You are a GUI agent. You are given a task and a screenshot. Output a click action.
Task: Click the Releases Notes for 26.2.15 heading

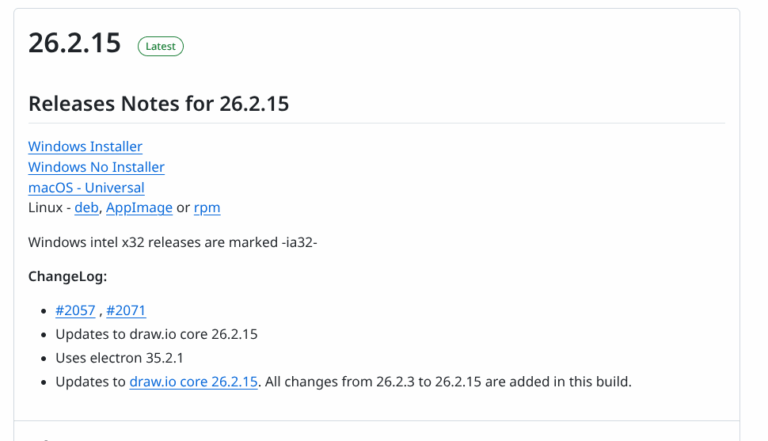pos(158,103)
